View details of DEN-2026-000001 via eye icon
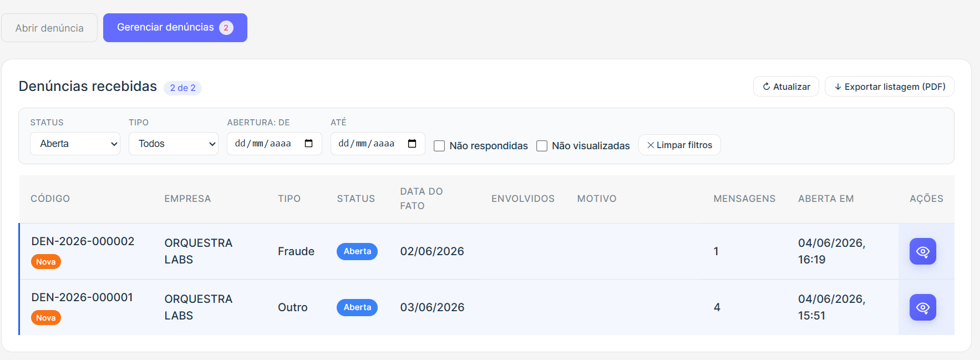The width and height of the screenshot is (980, 360). click(922, 307)
